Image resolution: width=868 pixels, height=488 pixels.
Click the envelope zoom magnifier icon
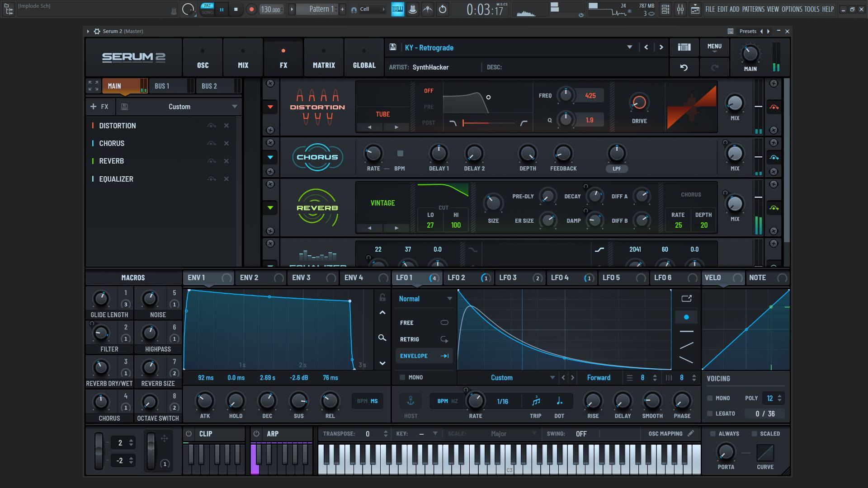pos(382,338)
